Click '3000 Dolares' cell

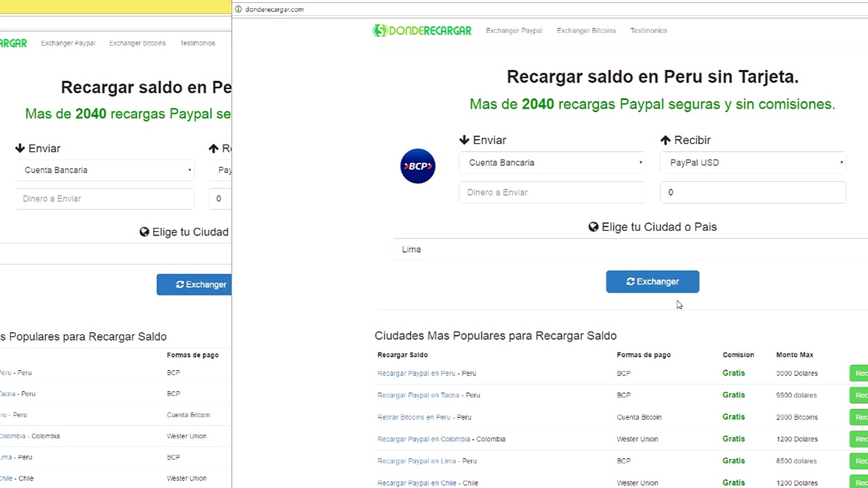797,373
